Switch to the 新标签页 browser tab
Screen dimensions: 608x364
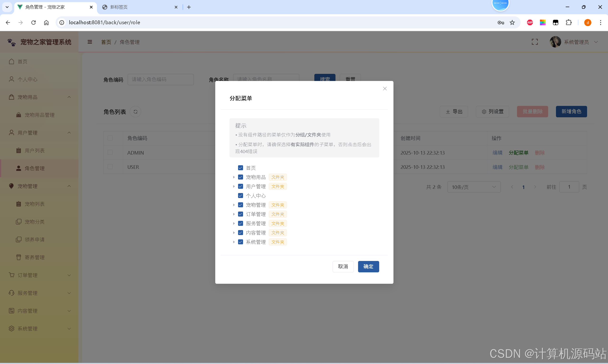coord(140,7)
